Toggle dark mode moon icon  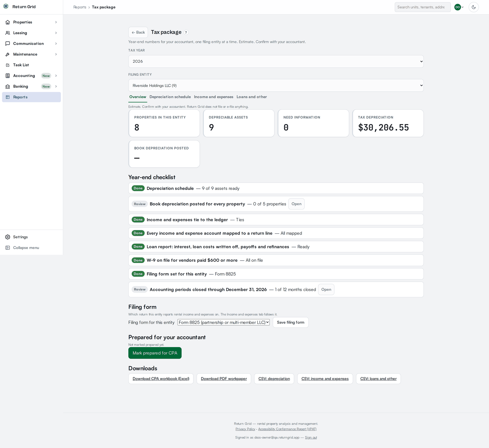[x=474, y=7]
